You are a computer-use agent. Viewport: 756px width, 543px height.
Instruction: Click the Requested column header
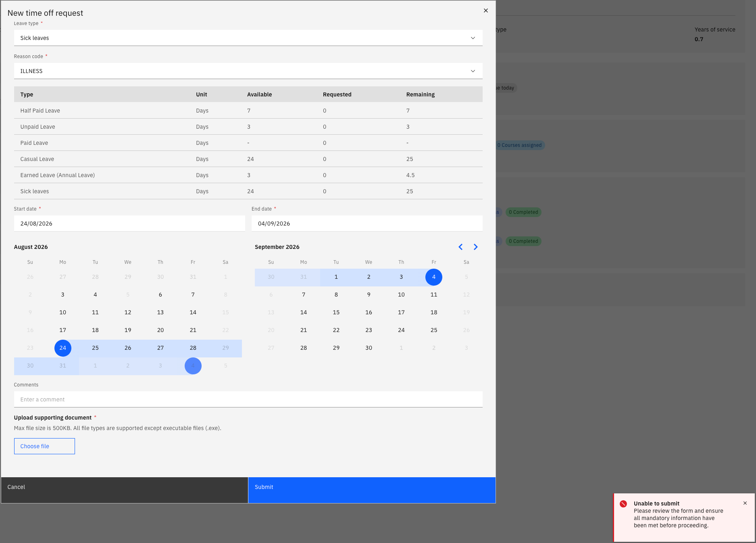[x=337, y=94]
